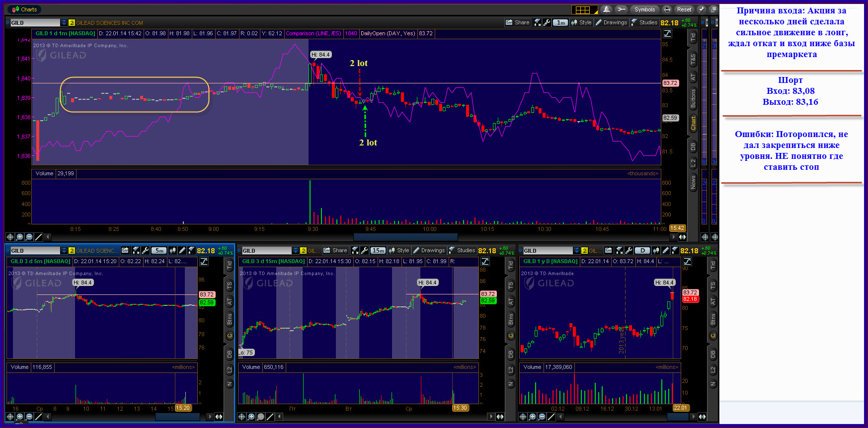Zoom in on the 15m chart
The height and width of the screenshot is (428, 868).
pos(251,417)
